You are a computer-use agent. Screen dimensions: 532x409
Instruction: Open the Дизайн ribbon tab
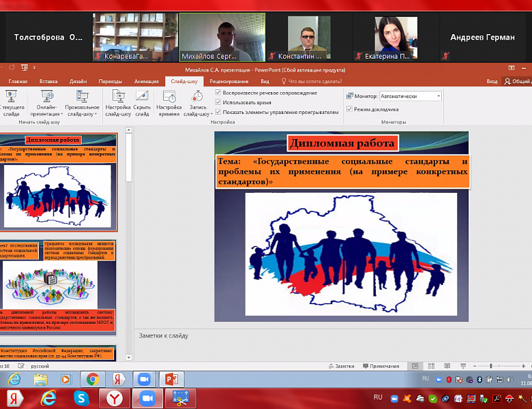pos(78,81)
